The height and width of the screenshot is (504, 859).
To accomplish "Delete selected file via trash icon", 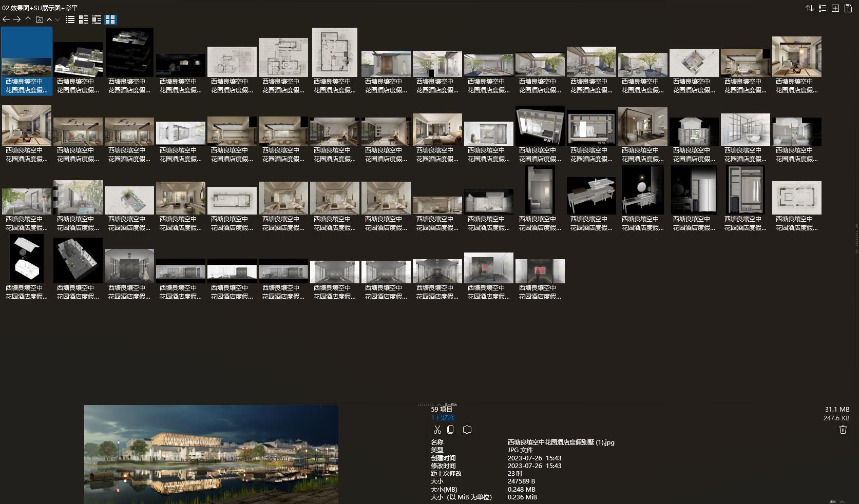I will pyautogui.click(x=843, y=430).
